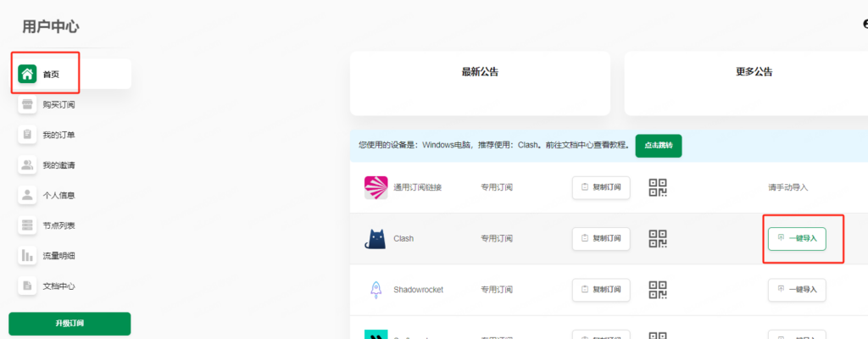Show QR code for 通用订阅链接
868x339 pixels.
[659, 187]
